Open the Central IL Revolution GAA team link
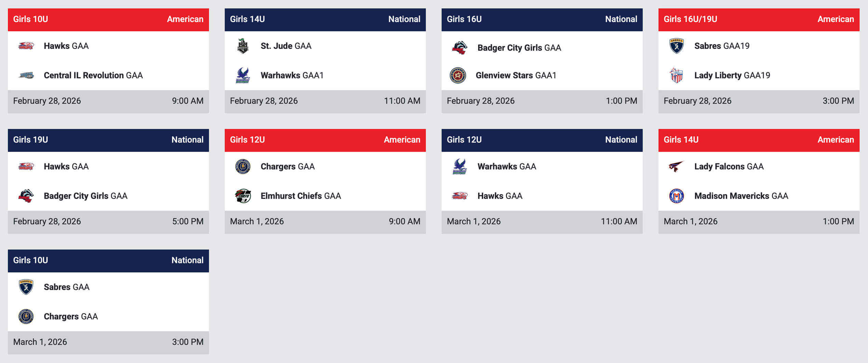This screenshot has height=363, width=868. [93, 75]
